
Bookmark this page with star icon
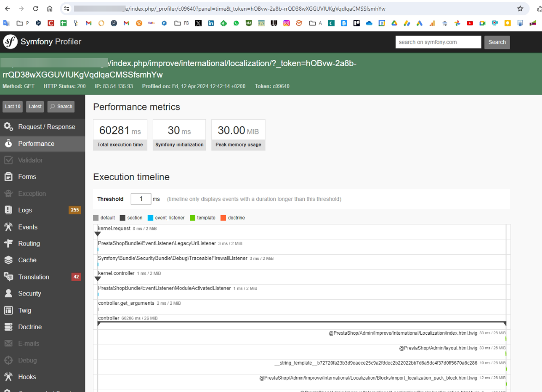pyautogui.click(x=520, y=9)
